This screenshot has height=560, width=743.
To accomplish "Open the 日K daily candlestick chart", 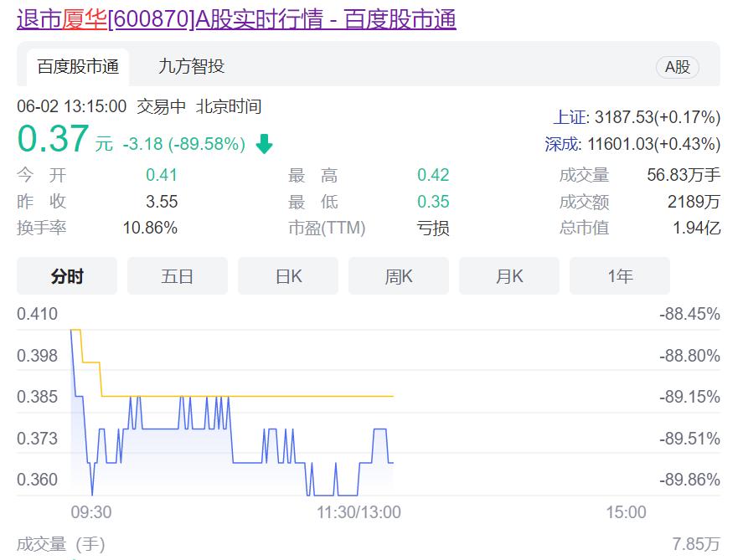I will tap(287, 275).
